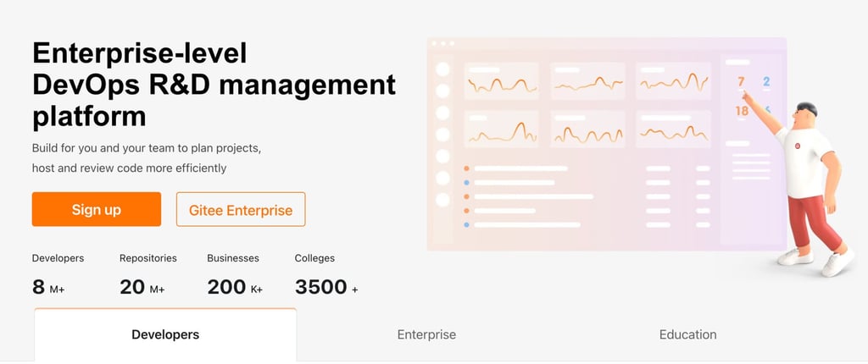Switch to the Developers tab
The image size is (868, 364).
click(x=165, y=334)
